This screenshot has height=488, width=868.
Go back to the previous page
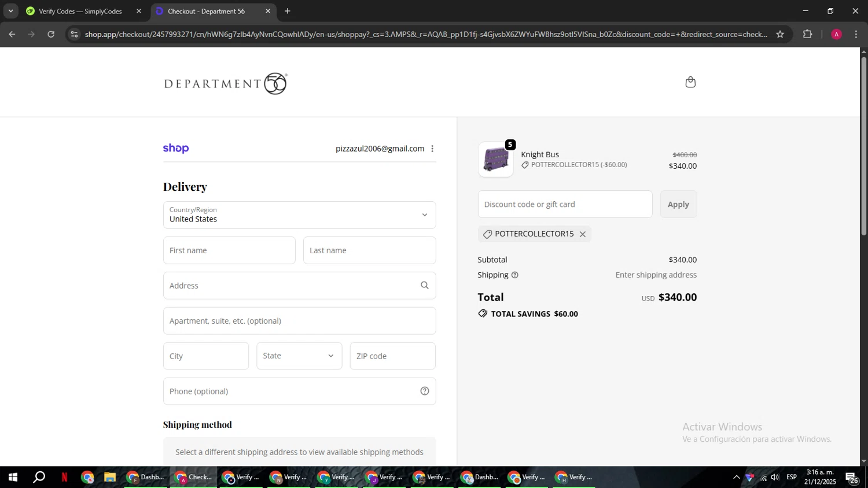point(12,34)
